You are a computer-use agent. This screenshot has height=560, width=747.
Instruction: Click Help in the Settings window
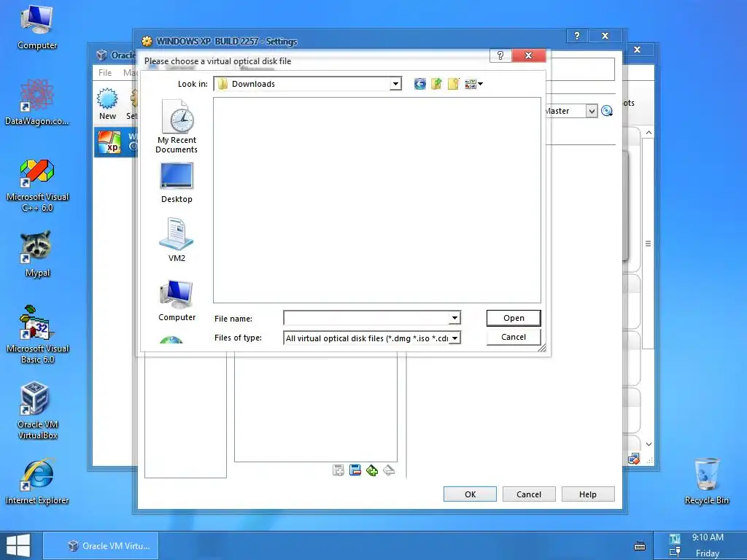(x=588, y=494)
